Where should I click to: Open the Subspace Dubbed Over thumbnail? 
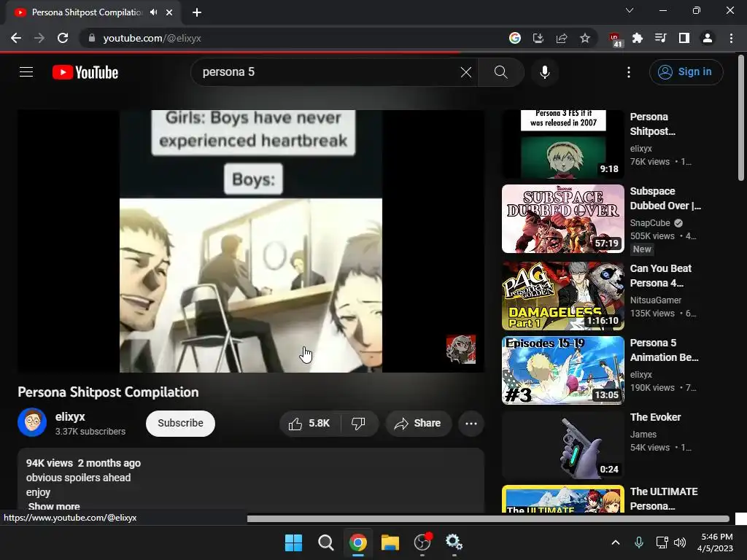tap(562, 219)
